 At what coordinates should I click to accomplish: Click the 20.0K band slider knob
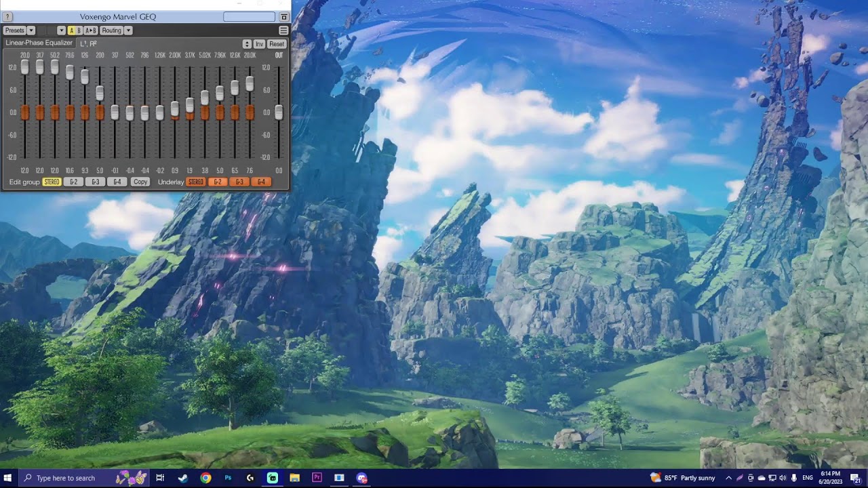[250, 83]
